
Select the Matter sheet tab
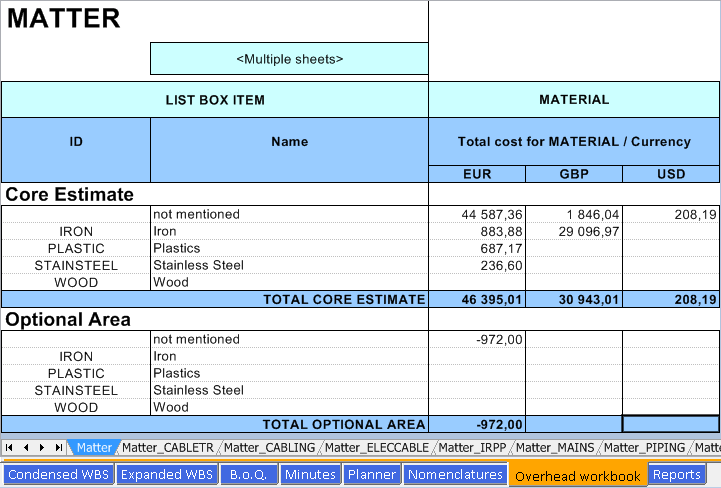94,448
